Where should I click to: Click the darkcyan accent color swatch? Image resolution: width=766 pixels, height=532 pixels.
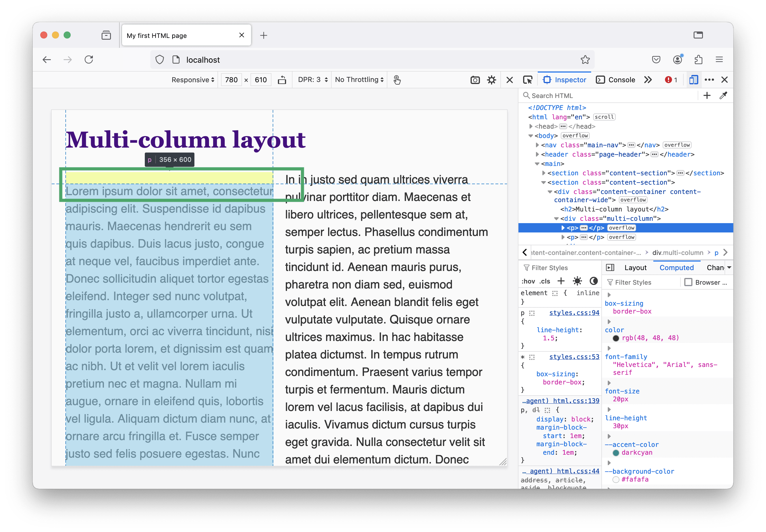[x=616, y=453]
